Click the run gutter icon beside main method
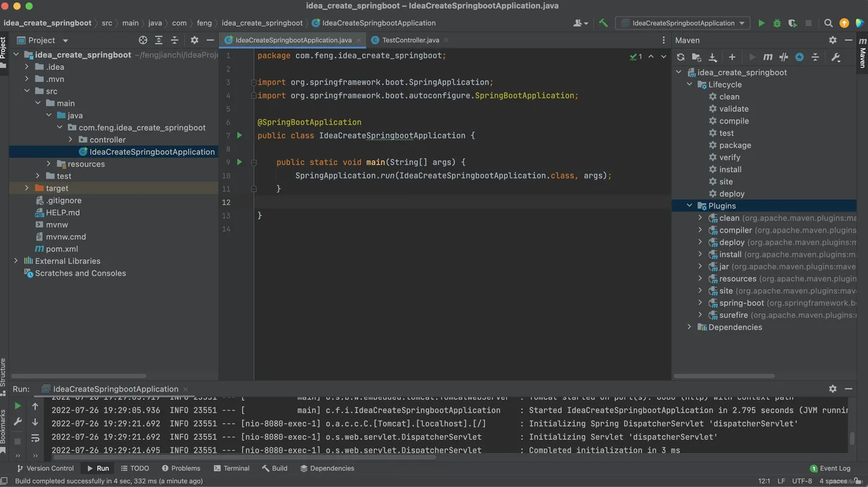The width and height of the screenshot is (868, 487). [240, 162]
